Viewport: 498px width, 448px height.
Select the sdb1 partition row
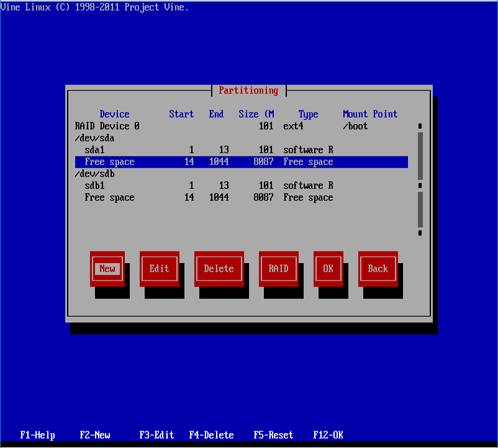(242, 186)
